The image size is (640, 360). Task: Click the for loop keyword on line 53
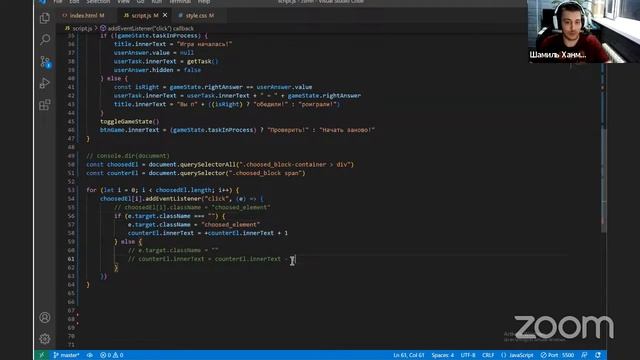tap(91, 190)
